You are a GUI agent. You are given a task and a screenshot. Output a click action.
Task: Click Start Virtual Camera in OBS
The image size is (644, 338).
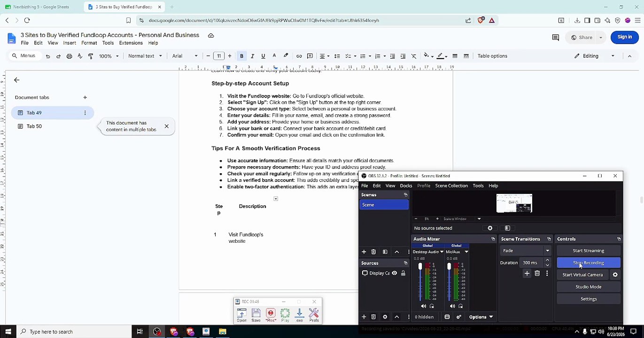[x=582, y=275]
